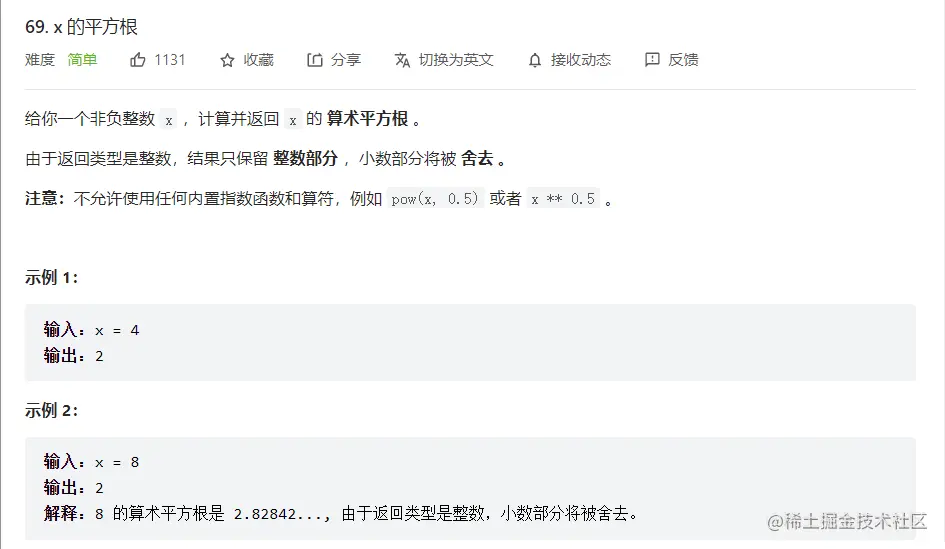Viewport: 945px width, 549px height.
Task: Click the star favorite icon
Action: [x=227, y=60]
